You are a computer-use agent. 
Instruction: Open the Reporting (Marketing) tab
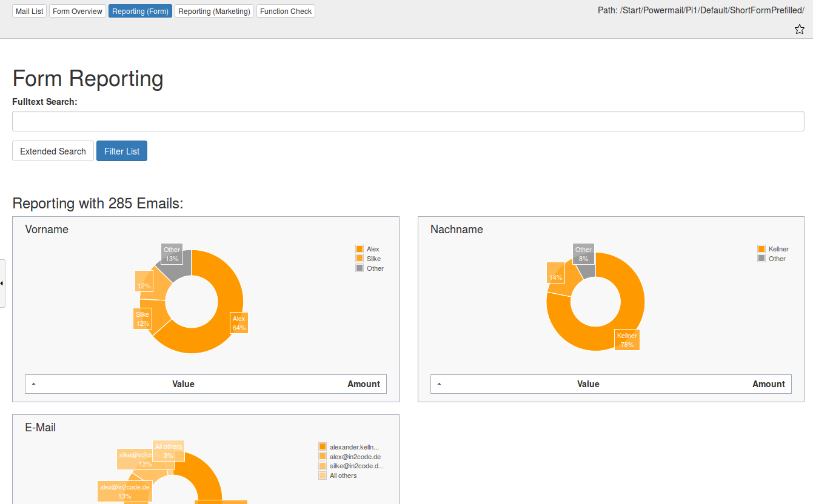click(214, 10)
